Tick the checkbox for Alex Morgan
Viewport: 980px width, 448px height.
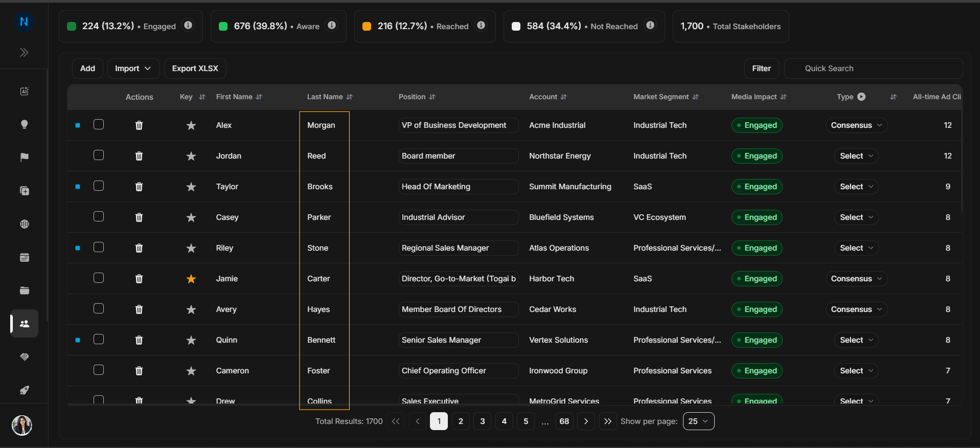[99, 124]
